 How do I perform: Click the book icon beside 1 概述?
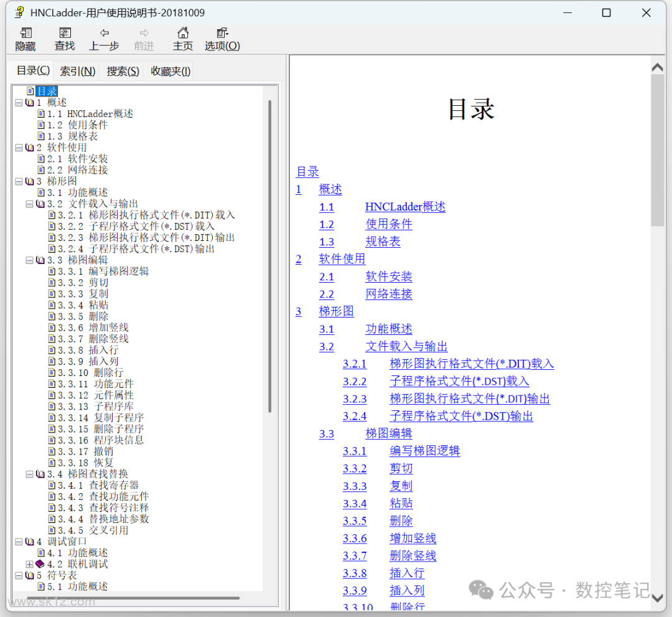coord(30,103)
